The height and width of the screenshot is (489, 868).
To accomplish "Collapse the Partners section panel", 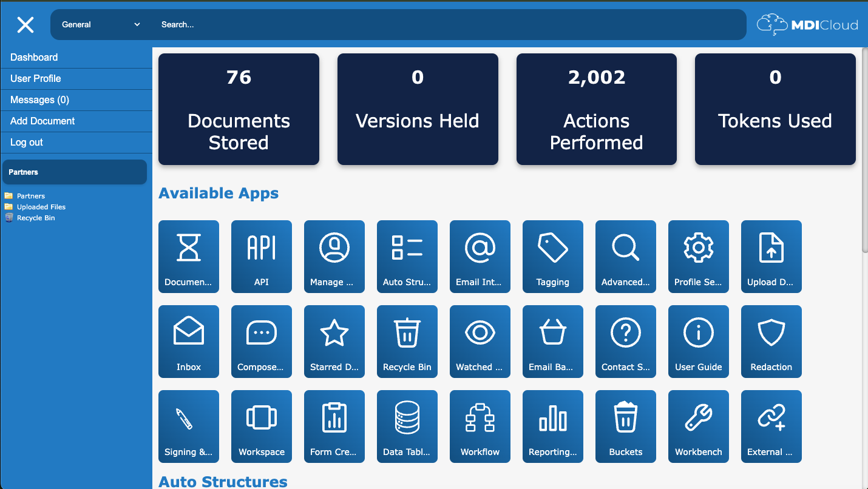I will coord(74,172).
